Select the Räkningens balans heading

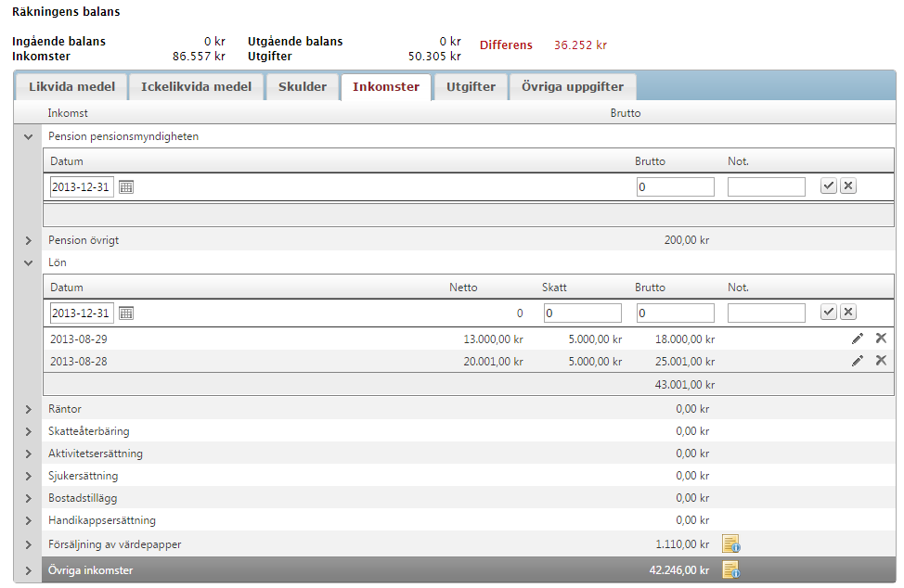(x=66, y=11)
